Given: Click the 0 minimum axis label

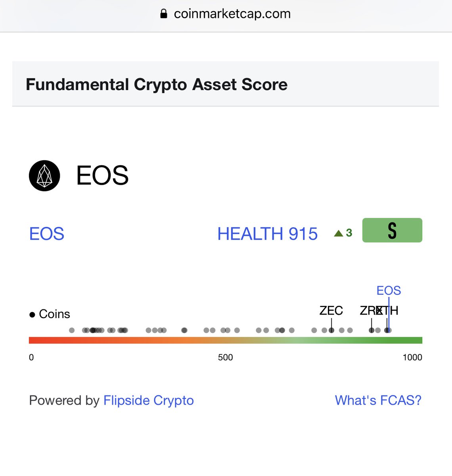Looking at the screenshot, I should (x=31, y=357).
